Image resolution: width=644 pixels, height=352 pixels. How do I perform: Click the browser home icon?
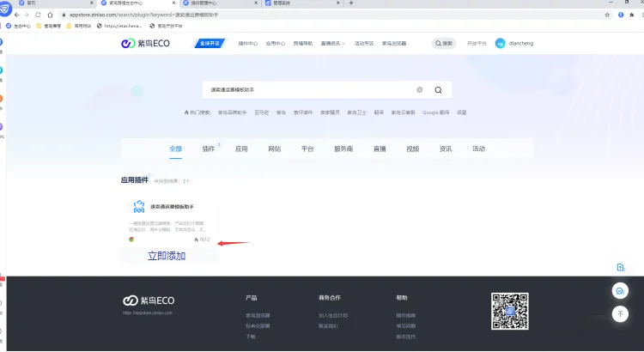(x=50, y=15)
